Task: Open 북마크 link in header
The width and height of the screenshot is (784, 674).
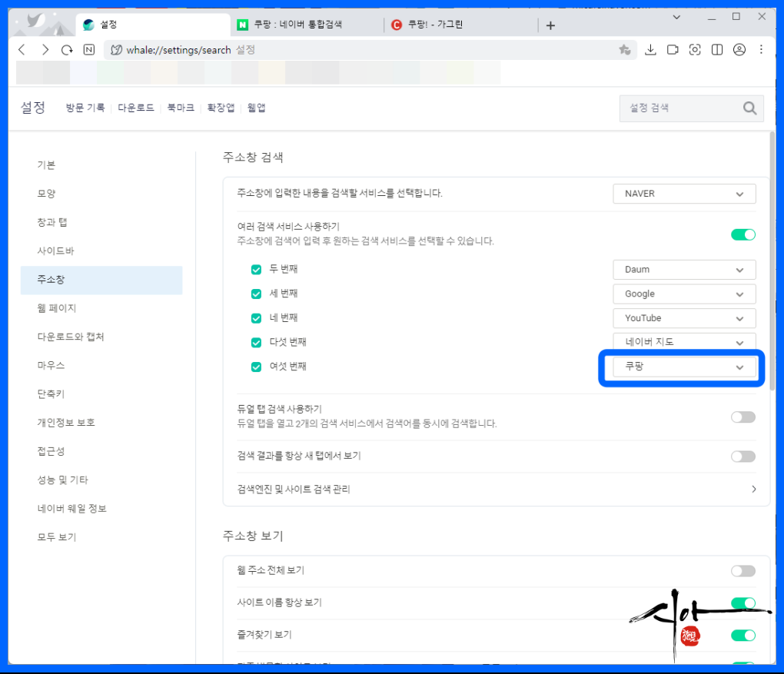Action: tap(181, 108)
